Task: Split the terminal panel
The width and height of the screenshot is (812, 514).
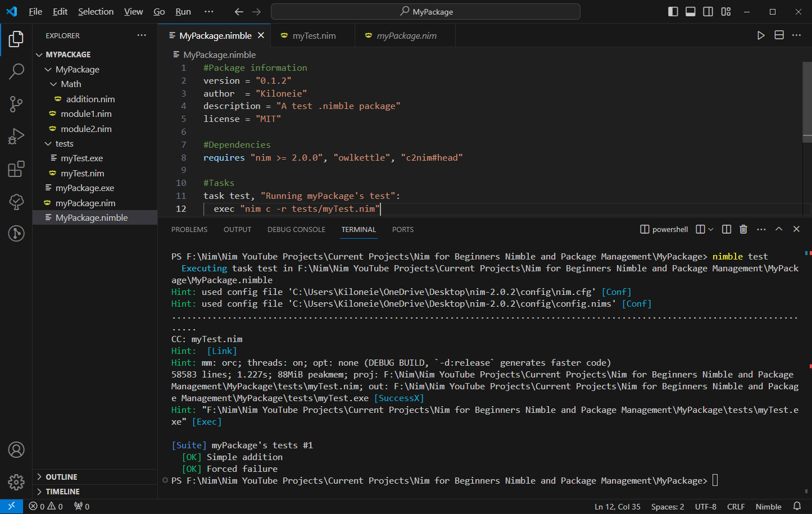Action: click(727, 229)
